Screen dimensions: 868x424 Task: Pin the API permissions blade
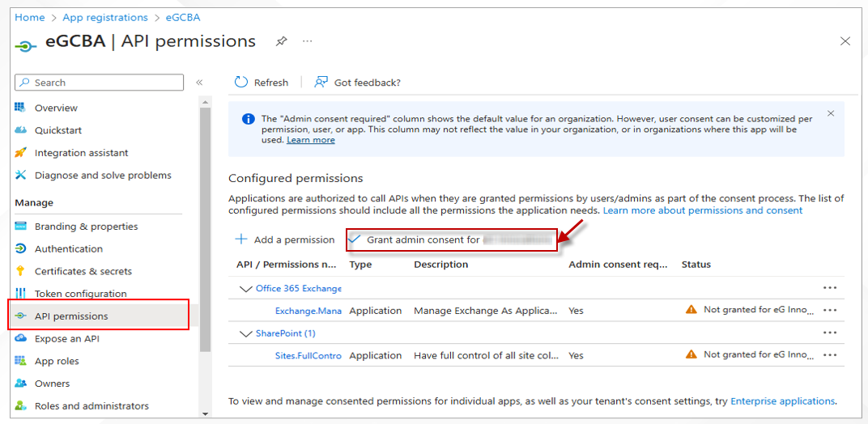[282, 41]
